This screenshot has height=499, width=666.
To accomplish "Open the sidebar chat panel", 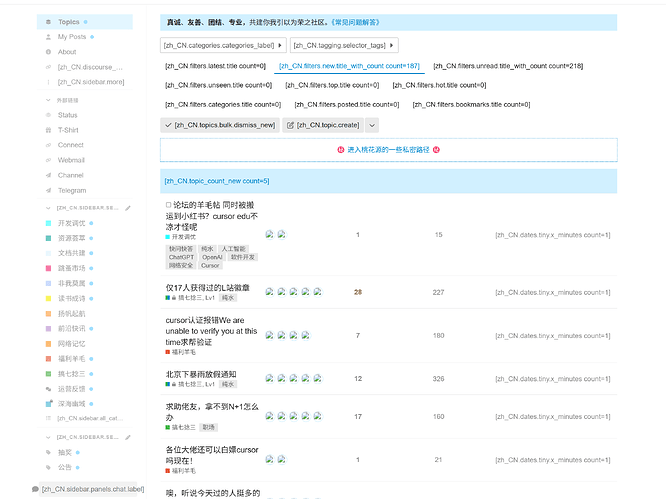I will pyautogui.click(x=88, y=489).
